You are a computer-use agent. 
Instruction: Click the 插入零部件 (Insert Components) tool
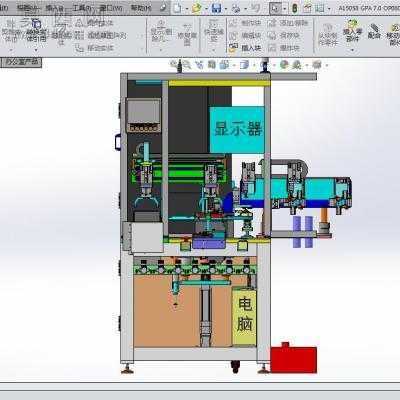pyautogui.click(x=352, y=31)
